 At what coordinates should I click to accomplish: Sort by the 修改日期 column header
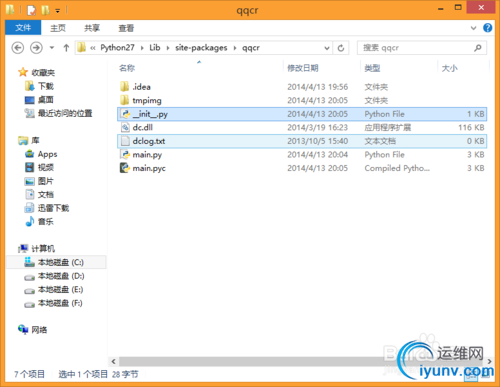[x=303, y=68]
